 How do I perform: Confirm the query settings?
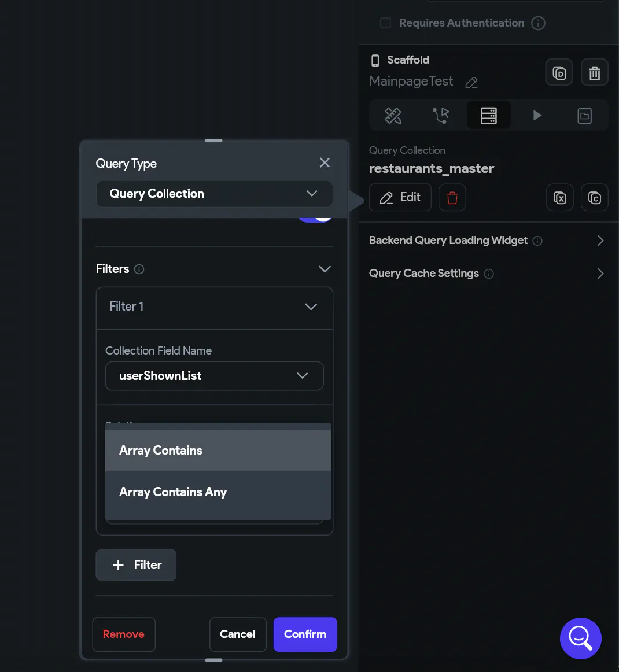pyautogui.click(x=305, y=634)
